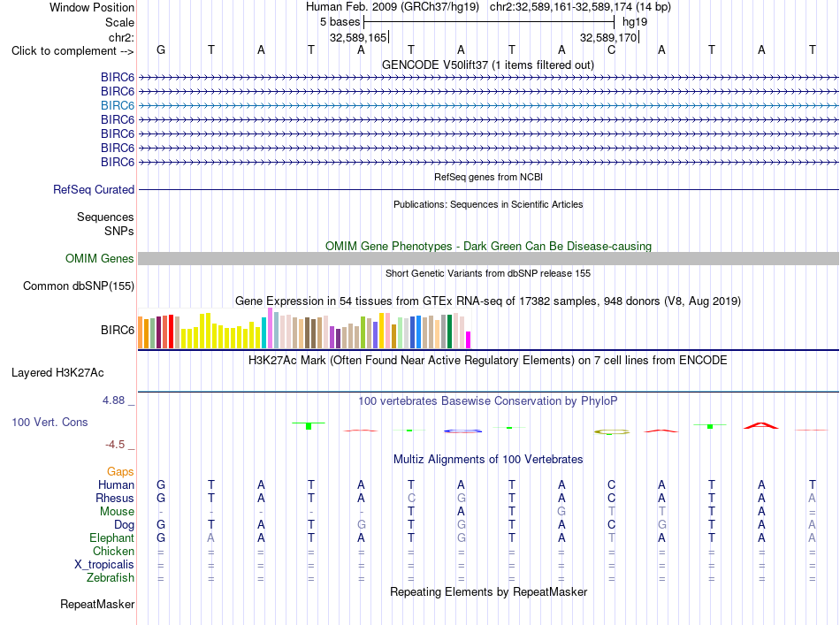Click the Click to complement label
This screenshot has width=840, height=625.
pyautogui.click(x=73, y=51)
